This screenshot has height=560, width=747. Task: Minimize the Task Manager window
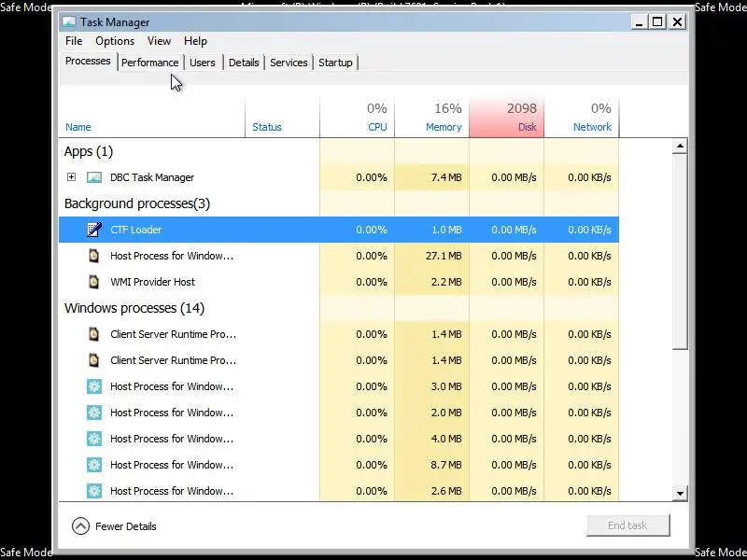tap(639, 21)
